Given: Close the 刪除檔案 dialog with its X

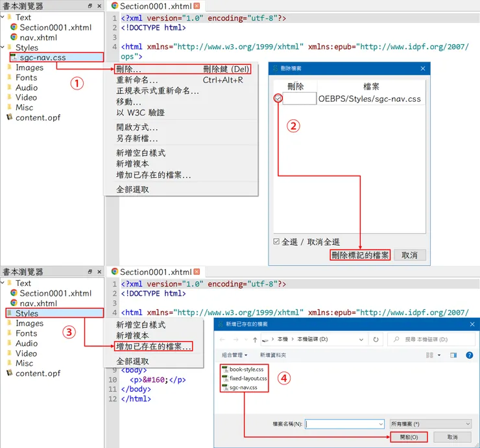Looking at the screenshot, I should coord(423,69).
